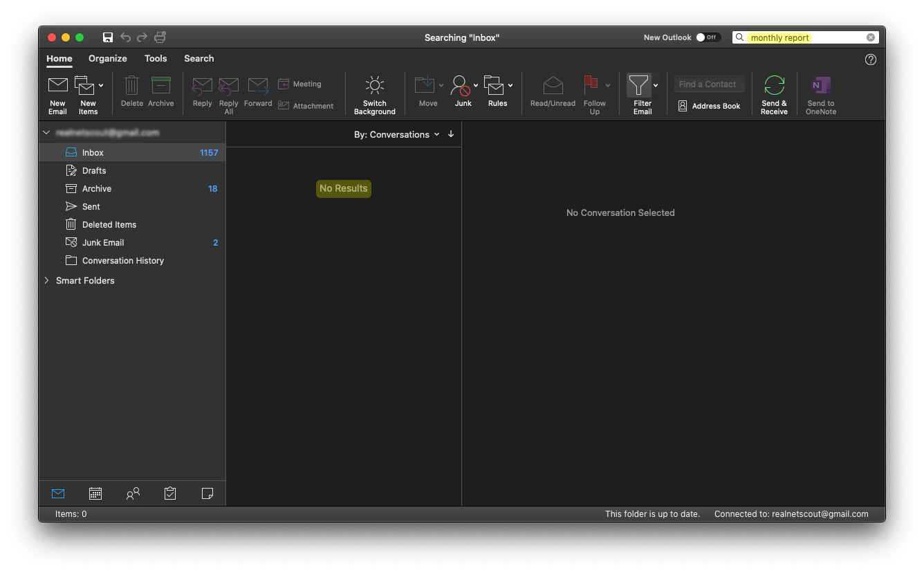
Task: Click the Reply All icon
Action: click(x=228, y=86)
